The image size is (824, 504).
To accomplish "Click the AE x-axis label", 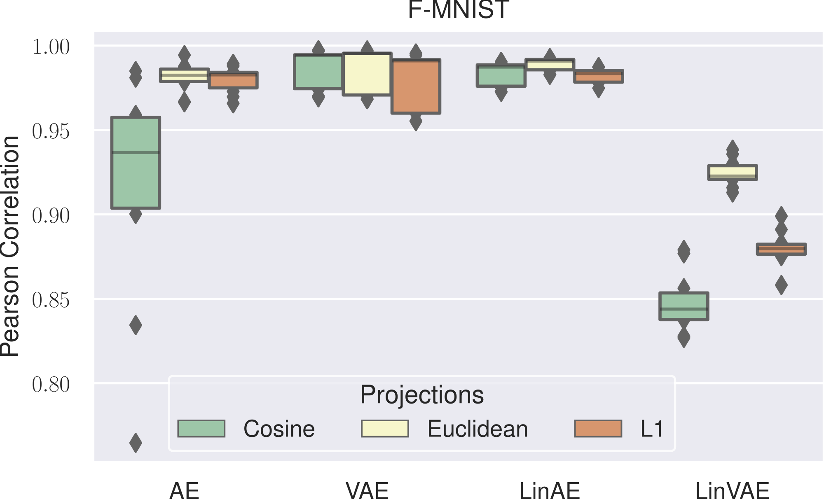I will coord(184,491).
